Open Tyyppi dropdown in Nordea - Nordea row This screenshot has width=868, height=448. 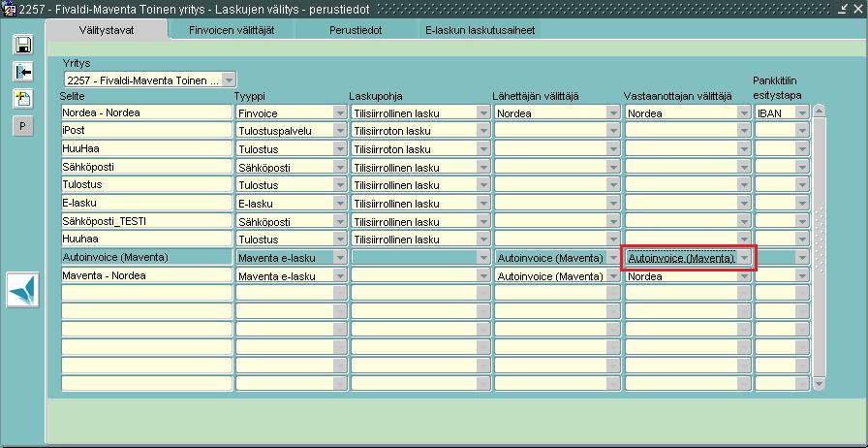(x=340, y=113)
